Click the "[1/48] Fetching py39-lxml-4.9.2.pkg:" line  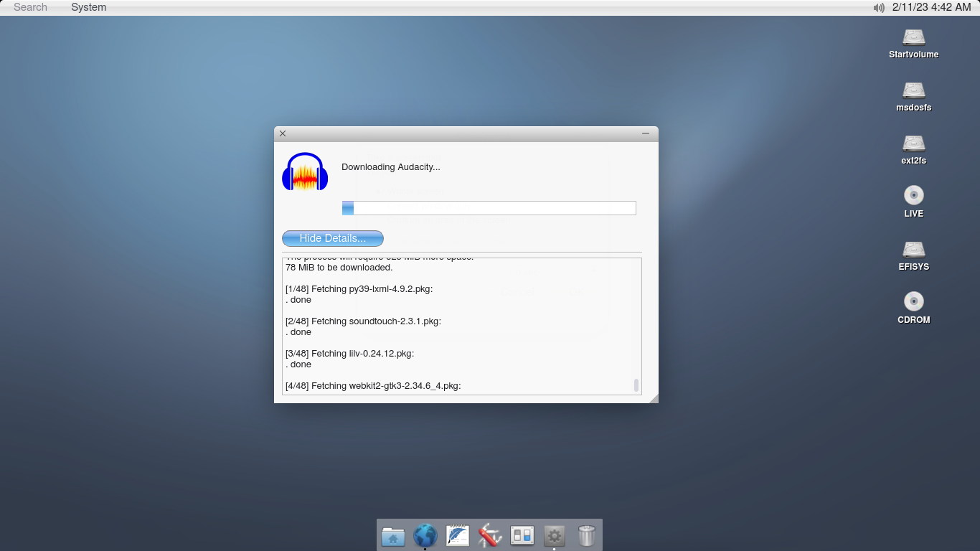(359, 289)
